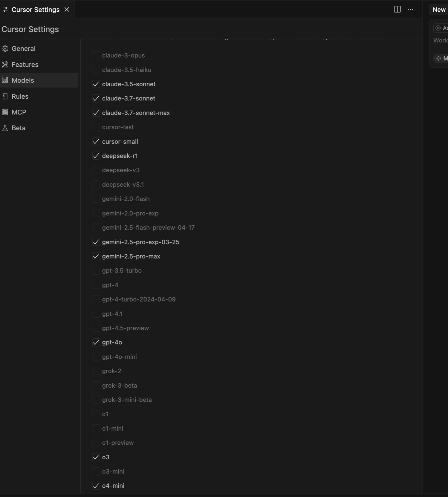Close the Cursor Settings tab
Image resolution: width=448 pixels, height=497 pixels.
(x=67, y=10)
